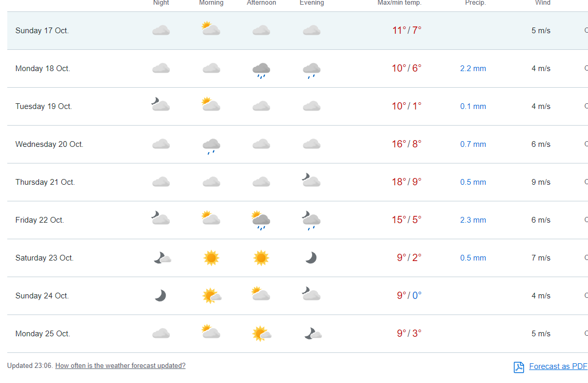Screen dimensions: 588x383
Task: Click Monday 18 Oct. precipitation 2.2 mm
Action: click(473, 69)
